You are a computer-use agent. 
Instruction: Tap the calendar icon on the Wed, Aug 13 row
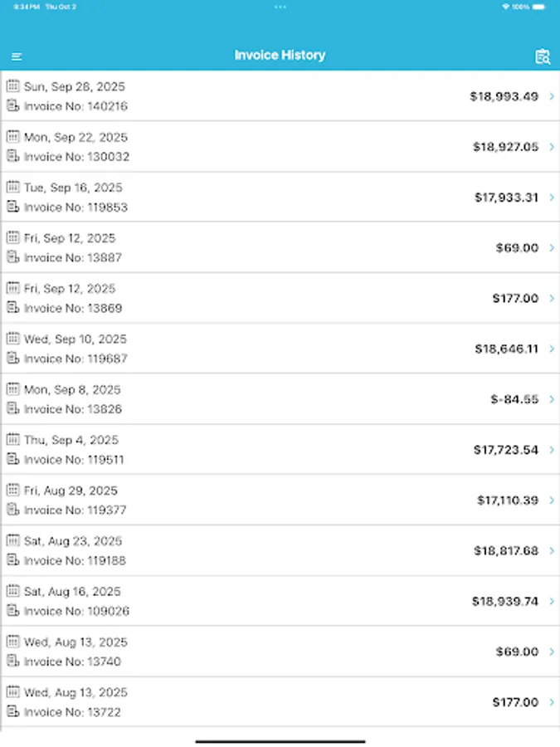click(12, 642)
